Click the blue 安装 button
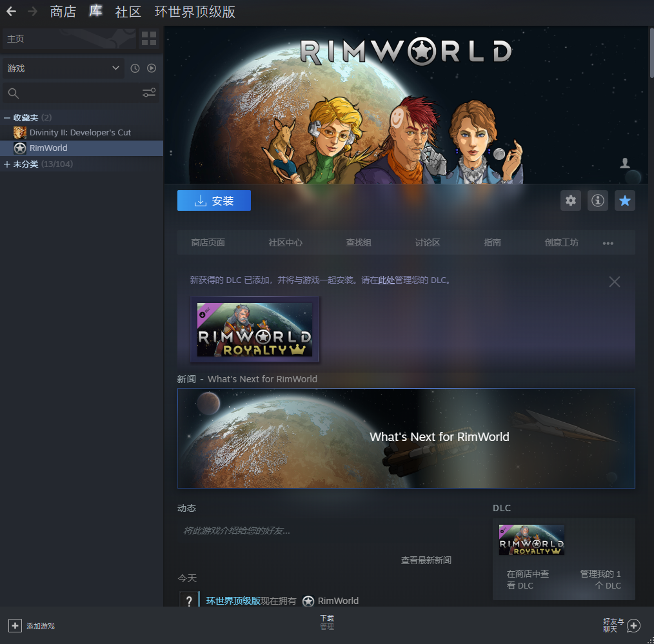654x644 pixels. point(214,200)
